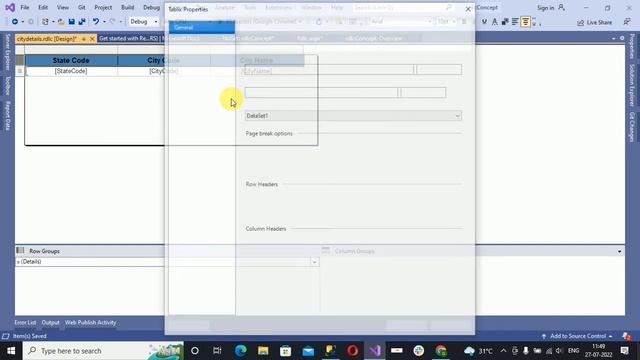Open the Build menu

pos(127,7)
